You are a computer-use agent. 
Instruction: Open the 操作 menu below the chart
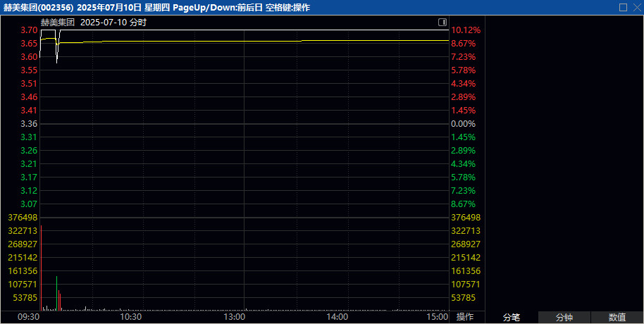(465, 317)
